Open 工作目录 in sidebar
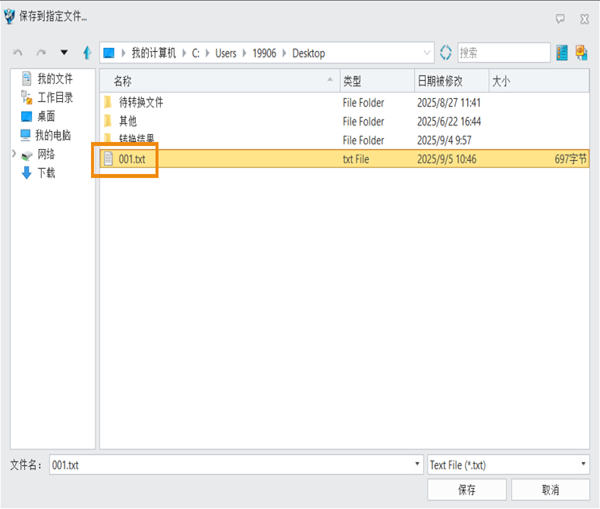Viewport: 600px width, 509px height. click(x=55, y=97)
